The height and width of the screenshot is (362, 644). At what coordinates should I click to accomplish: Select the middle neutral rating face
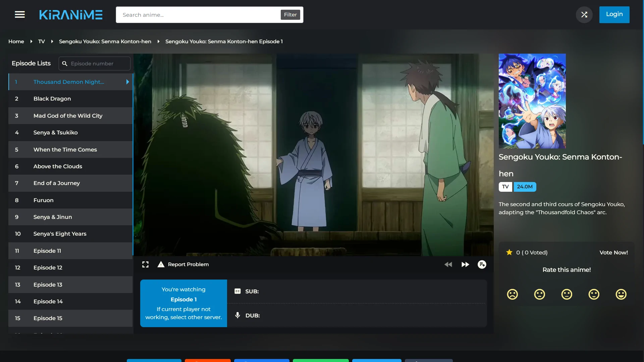pyautogui.click(x=567, y=294)
